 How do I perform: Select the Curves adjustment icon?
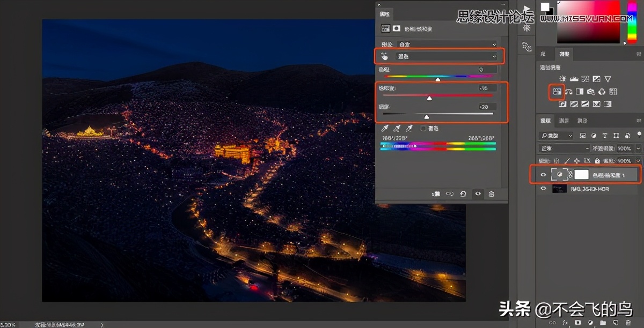click(x=586, y=79)
